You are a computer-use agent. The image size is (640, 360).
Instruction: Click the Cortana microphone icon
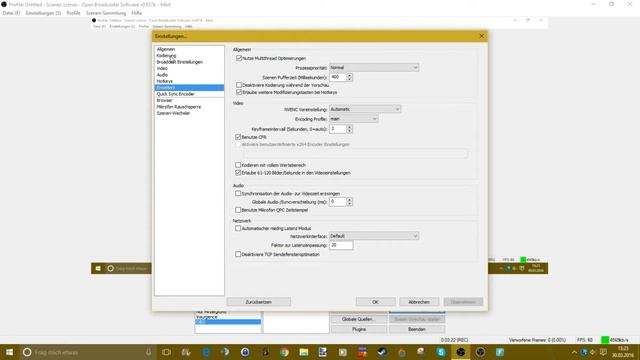coord(148,352)
